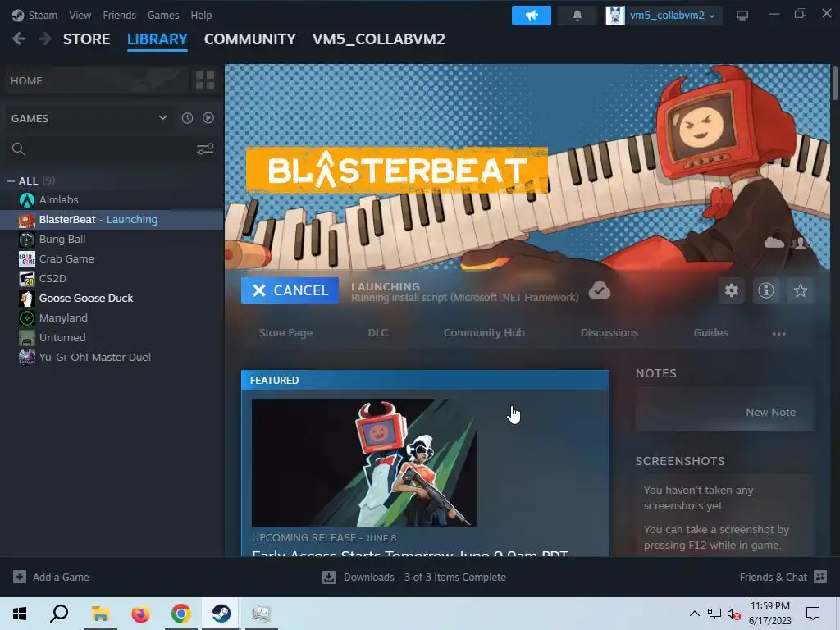
Task: Open BlasterBeat Discussions
Action: click(609, 333)
